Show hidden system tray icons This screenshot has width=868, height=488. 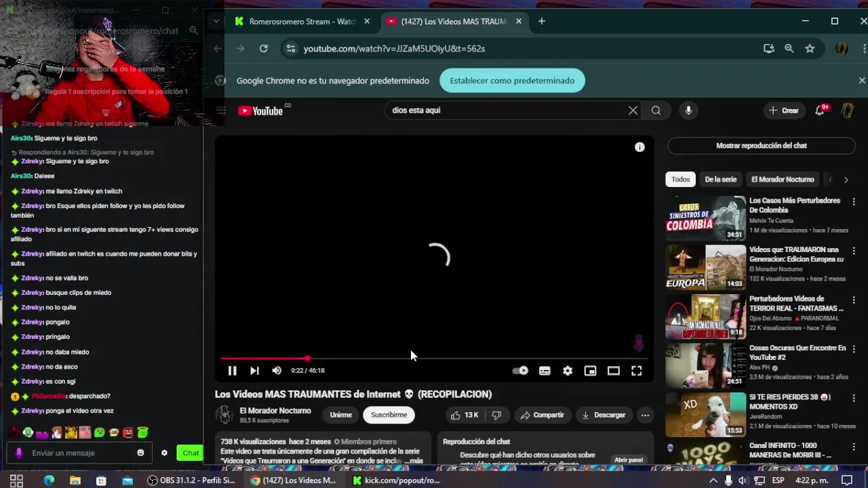click(713, 481)
